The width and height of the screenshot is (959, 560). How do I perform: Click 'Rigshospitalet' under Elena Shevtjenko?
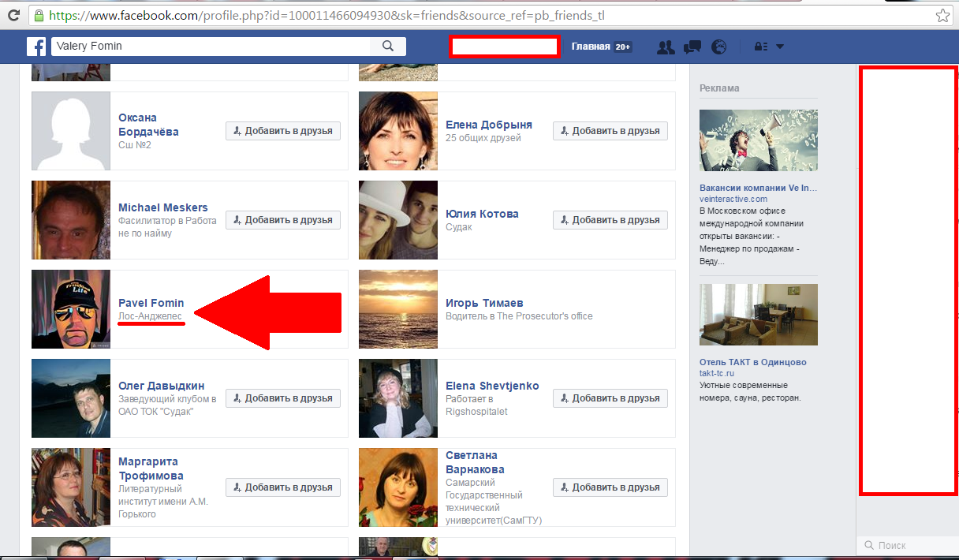[x=476, y=412]
